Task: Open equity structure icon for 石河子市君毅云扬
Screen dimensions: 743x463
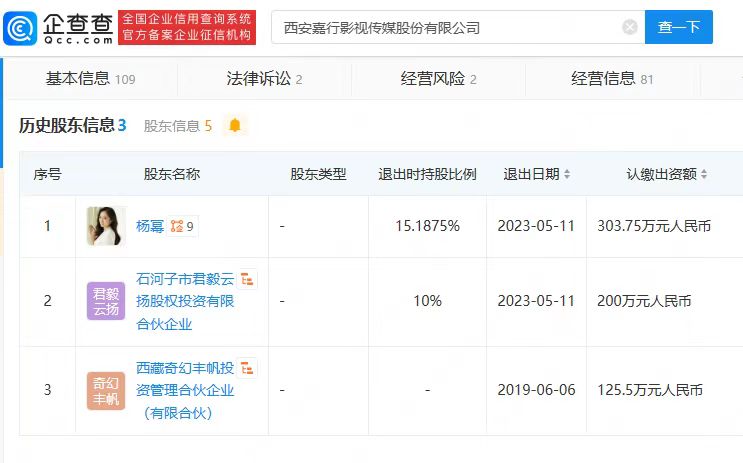Action: pyautogui.click(x=247, y=279)
